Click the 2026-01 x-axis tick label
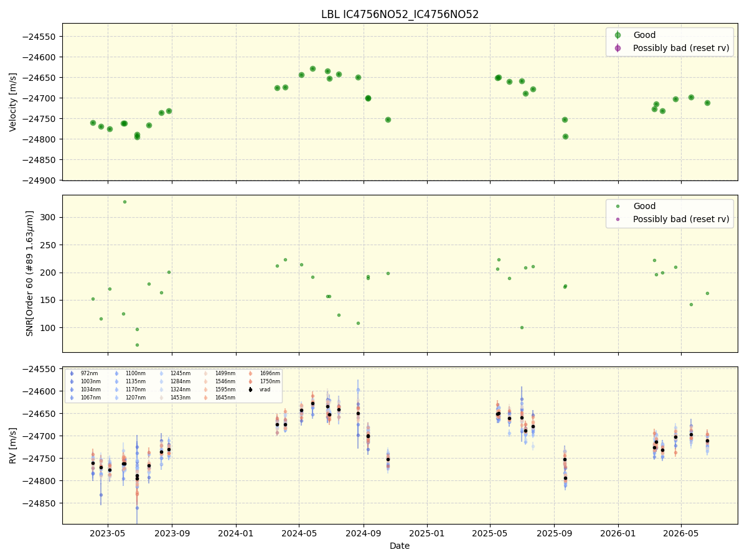The height and width of the screenshot is (560, 747). pos(618,533)
